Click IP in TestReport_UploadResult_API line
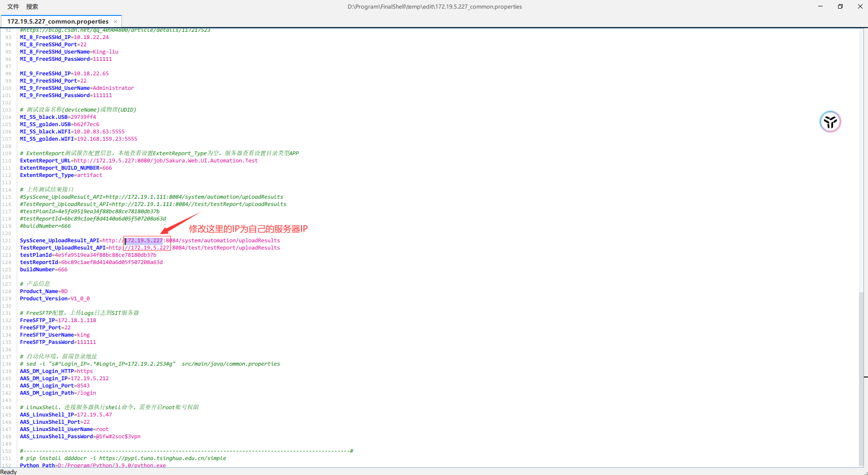868x475 pixels. 150,248
